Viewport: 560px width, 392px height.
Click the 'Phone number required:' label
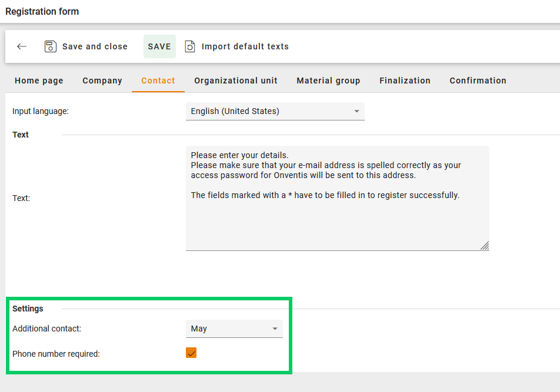[56, 354]
